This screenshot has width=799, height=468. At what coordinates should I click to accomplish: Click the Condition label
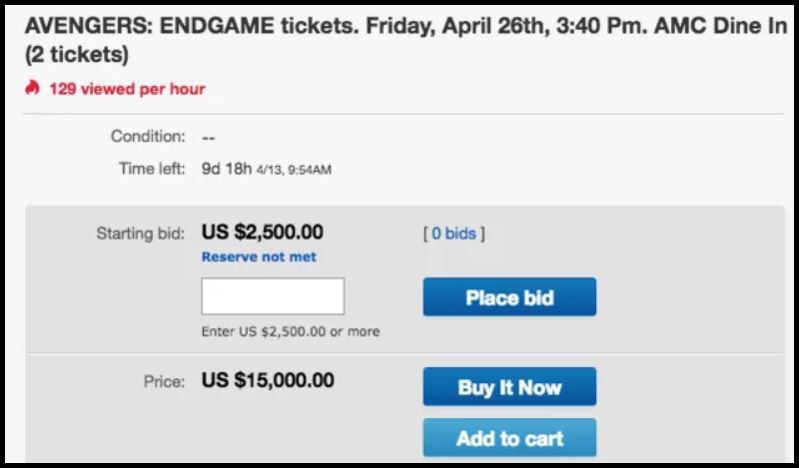(148, 136)
